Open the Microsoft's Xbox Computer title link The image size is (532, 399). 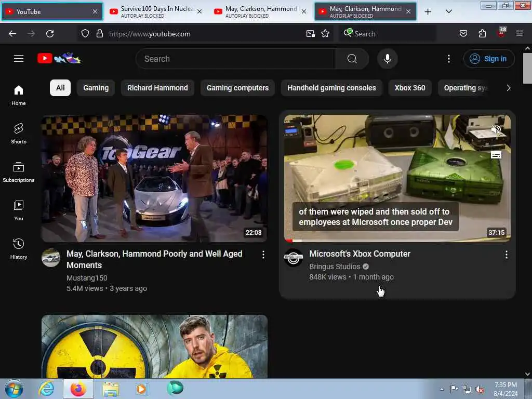[x=360, y=254]
